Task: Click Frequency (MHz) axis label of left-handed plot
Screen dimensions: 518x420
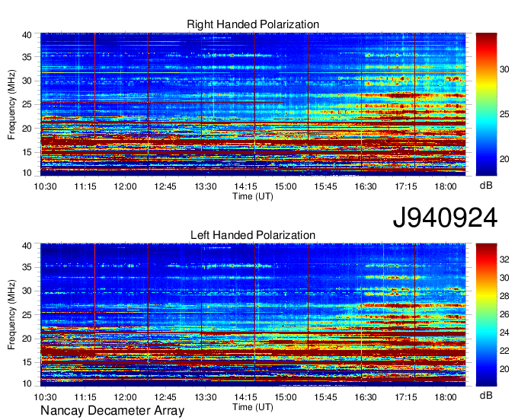Action: coord(11,315)
